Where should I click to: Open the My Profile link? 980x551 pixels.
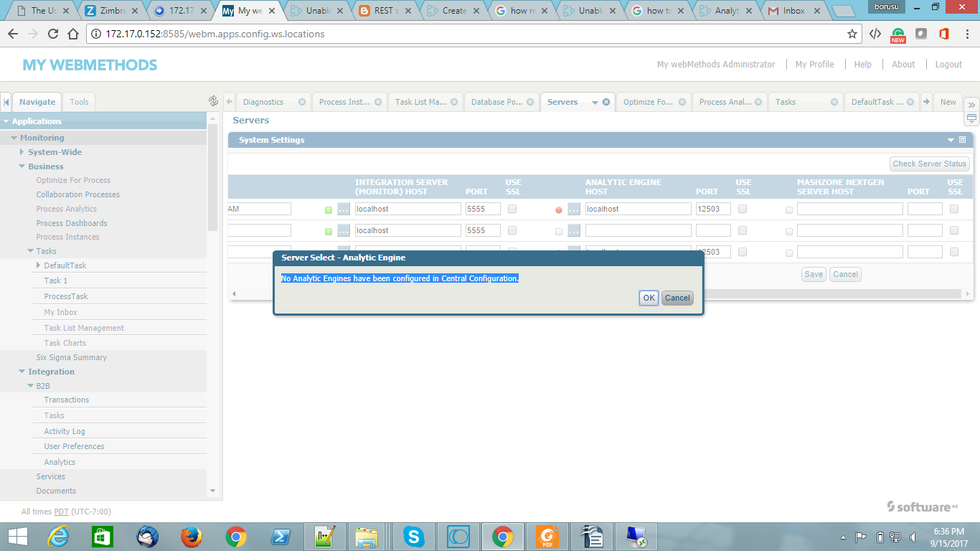coord(814,65)
